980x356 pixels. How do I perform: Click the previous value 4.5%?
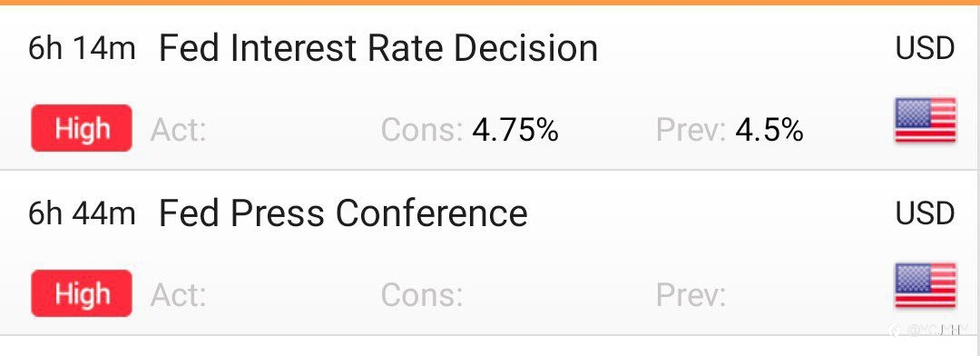click(x=769, y=130)
